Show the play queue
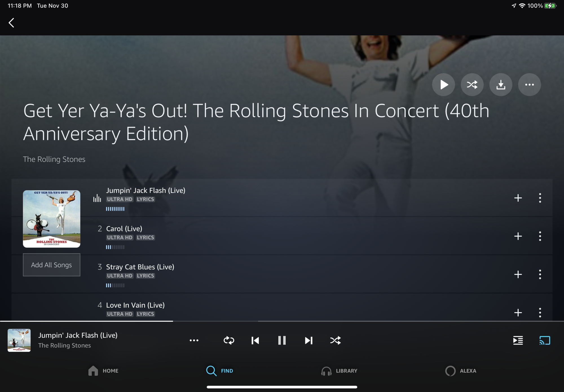This screenshot has width=564, height=392. [518, 340]
